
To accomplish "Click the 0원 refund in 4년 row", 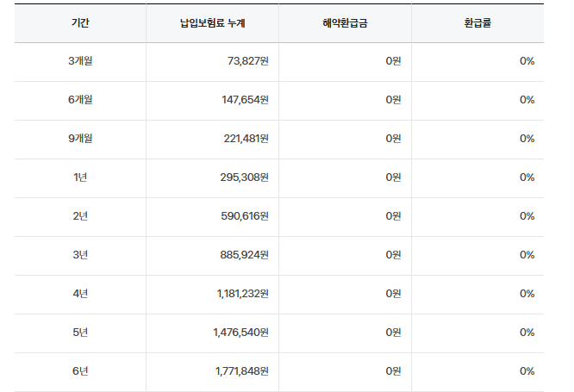I will point(394,294).
